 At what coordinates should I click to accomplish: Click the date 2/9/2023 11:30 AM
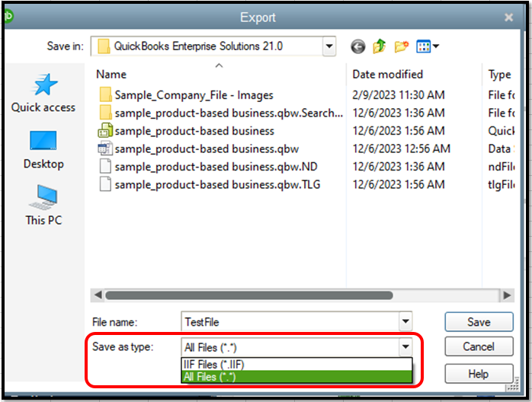point(399,95)
